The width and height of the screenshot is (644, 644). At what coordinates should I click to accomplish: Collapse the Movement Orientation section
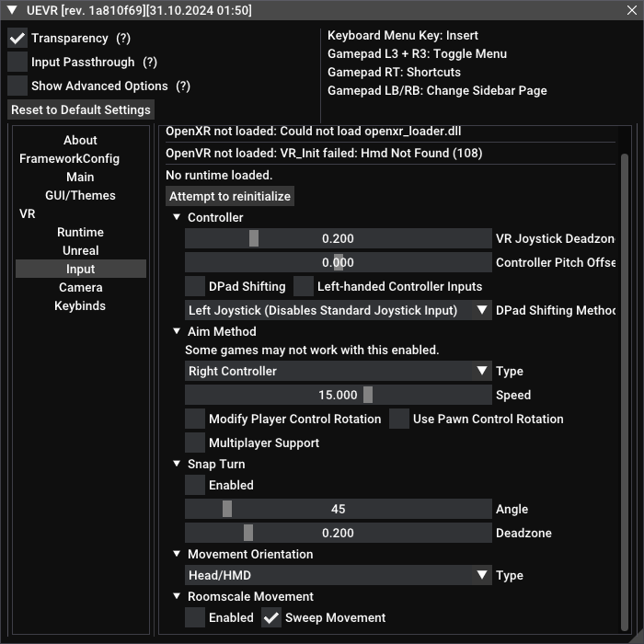coord(177,554)
